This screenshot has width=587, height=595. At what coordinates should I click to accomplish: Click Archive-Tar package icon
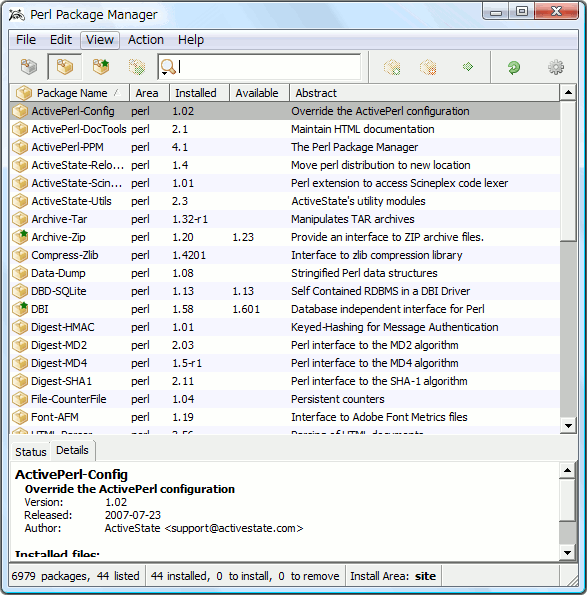(20, 219)
